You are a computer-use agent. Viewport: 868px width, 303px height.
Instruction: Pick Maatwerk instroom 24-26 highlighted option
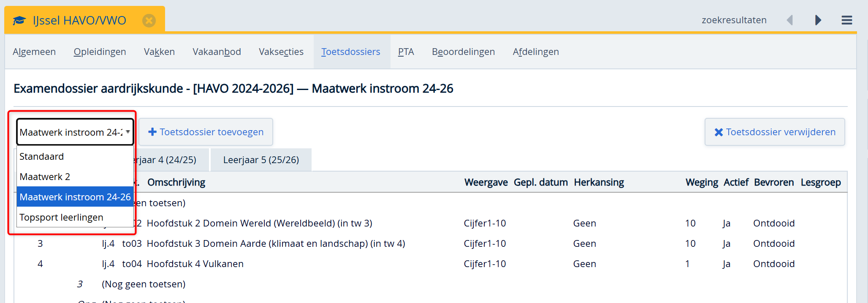pos(75,197)
